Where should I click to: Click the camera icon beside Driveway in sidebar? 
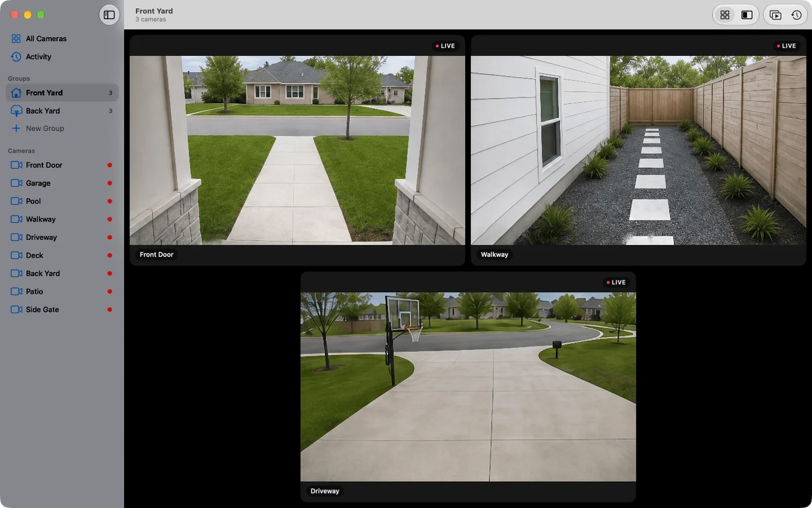pos(16,237)
